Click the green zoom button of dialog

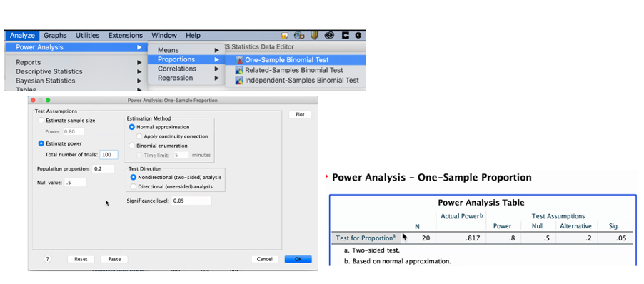pos(48,100)
